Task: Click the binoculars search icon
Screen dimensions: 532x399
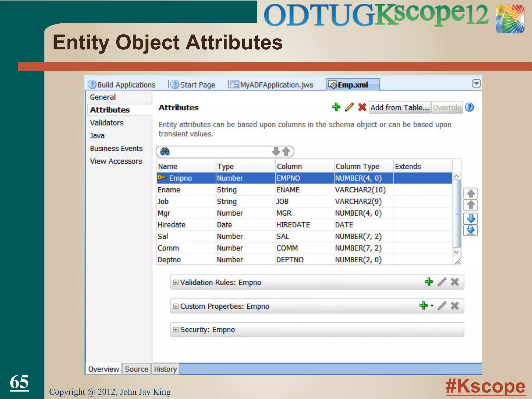Action: [x=165, y=151]
